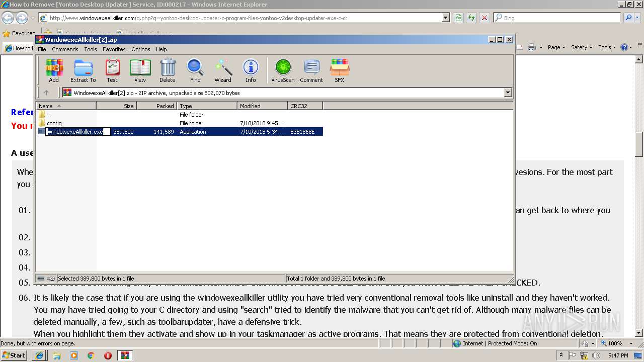Open the Print options dropdown arrow
Image resolution: width=644 pixels, height=362 pixels.
[541, 47]
